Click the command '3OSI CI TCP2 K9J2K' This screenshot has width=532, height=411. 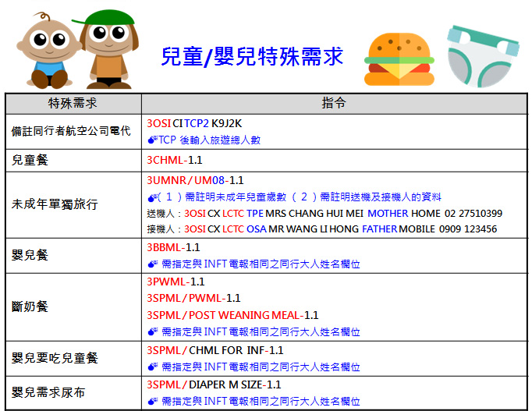(x=194, y=124)
